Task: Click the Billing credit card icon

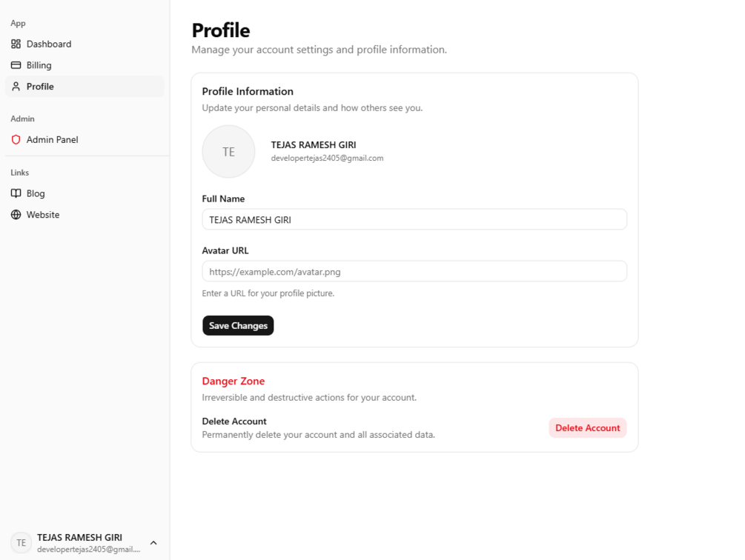Action: click(x=16, y=65)
